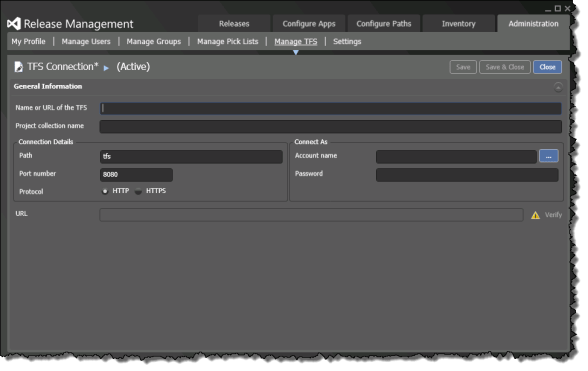588x371 pixels.
Task: Click the TFS Connection document icon
Action: click(x=18, y=67)
